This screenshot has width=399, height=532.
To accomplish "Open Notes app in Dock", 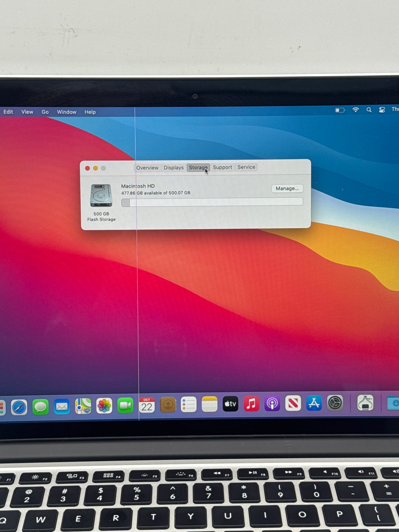I will click(x=209, y=404).
